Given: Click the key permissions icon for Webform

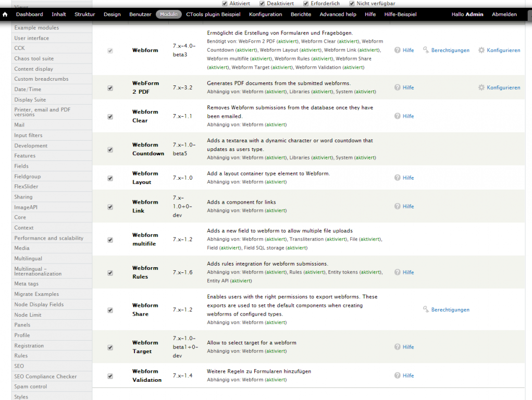Looking at the screenshot, I should tap(426, 51).
